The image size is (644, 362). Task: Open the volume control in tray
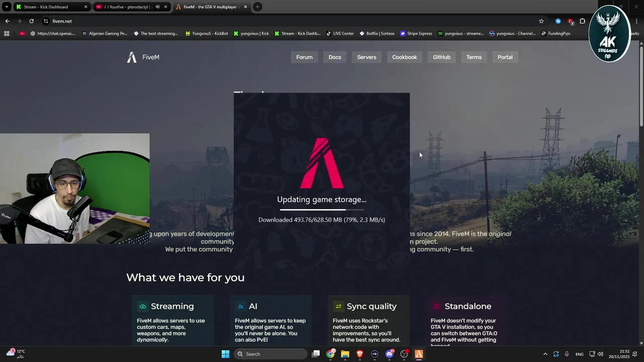[x=600, y=354]
